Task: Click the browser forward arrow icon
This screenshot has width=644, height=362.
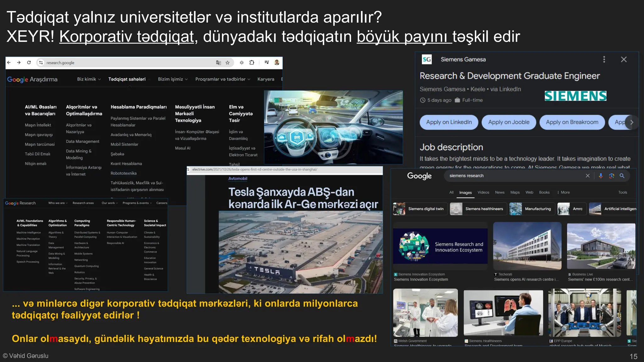Action: [19, 63]
